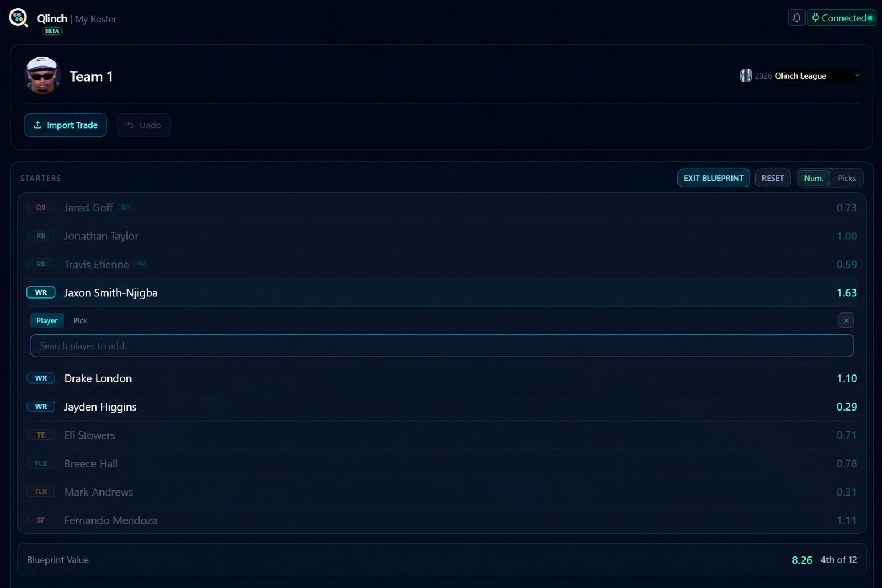Click the QB badge for Jared Goff
Viewport: 882px width, 588px height.
[41, 207]
